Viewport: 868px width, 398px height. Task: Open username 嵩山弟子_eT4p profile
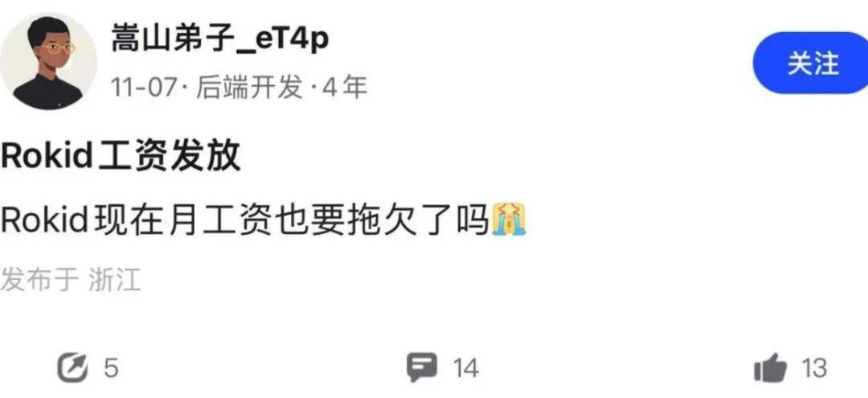point(219,39)
